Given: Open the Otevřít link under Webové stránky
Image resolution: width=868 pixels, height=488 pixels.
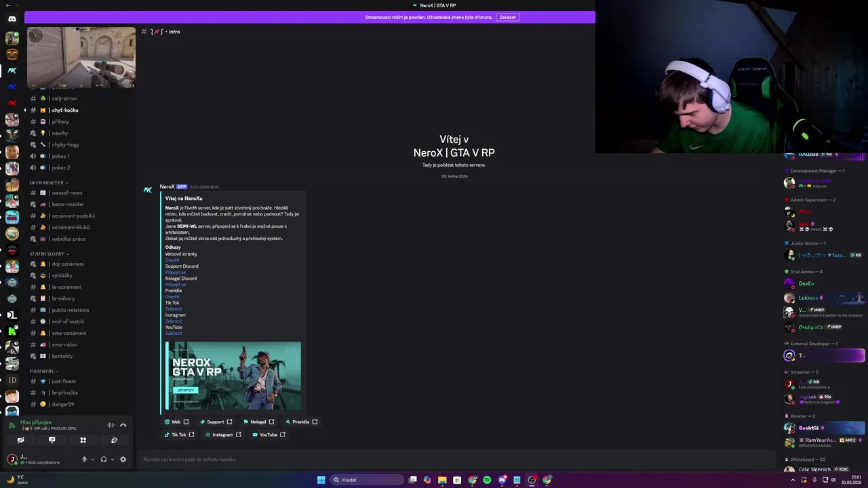Looking at the screenshot, I should (x=172, y=260).
